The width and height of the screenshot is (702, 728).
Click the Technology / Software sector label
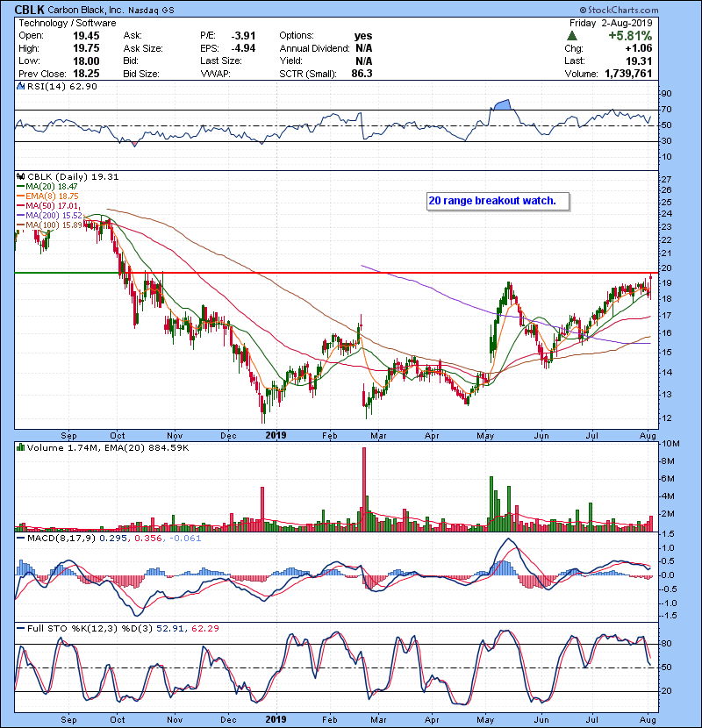click(68, 23)
